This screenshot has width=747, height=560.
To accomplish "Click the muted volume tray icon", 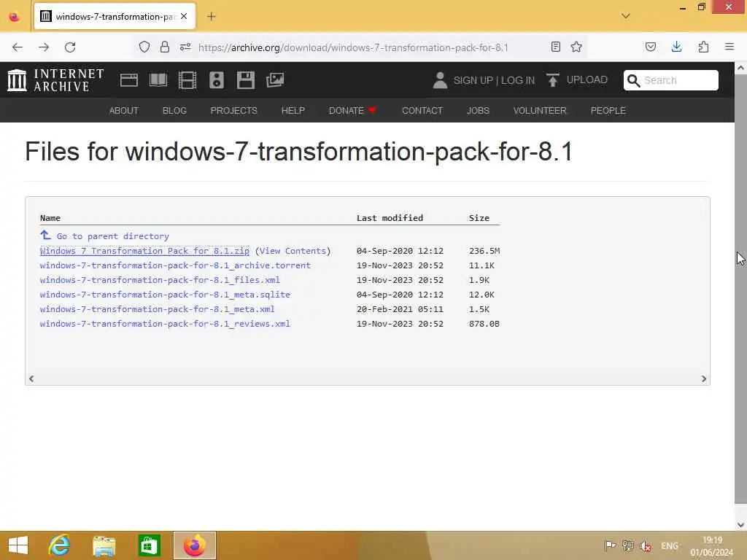I will (x=646, y=545).
